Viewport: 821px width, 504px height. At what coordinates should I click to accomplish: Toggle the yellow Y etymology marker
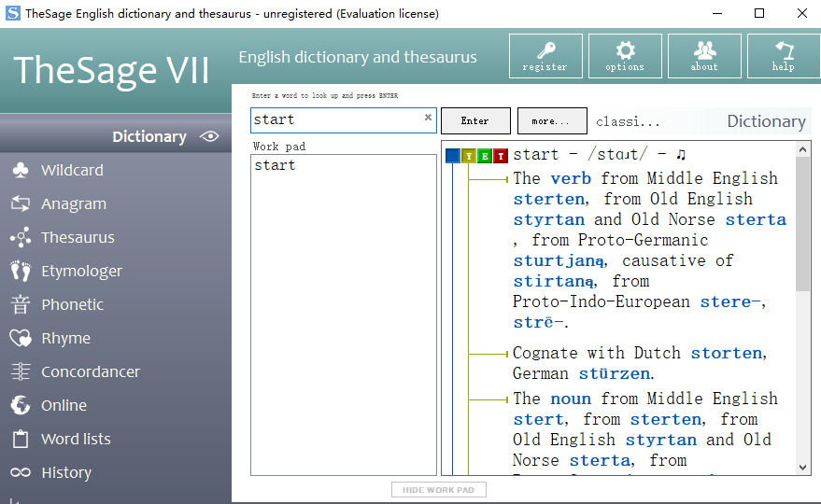(x=469, y=156)
